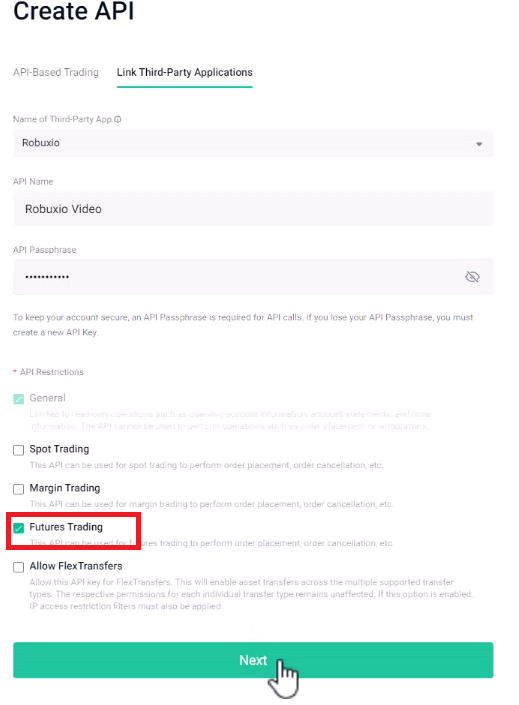Switch to API-Based Trading tab

(56, 72)
